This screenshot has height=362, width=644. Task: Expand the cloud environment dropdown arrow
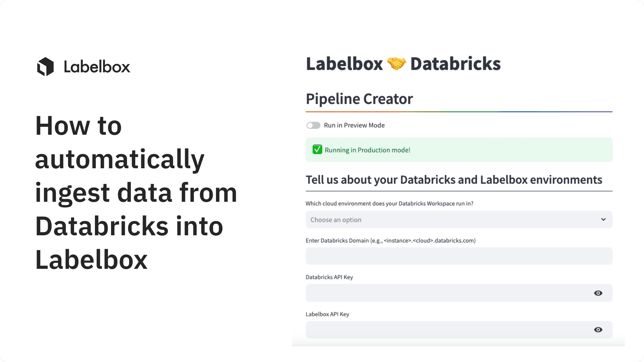coord(603,220)
